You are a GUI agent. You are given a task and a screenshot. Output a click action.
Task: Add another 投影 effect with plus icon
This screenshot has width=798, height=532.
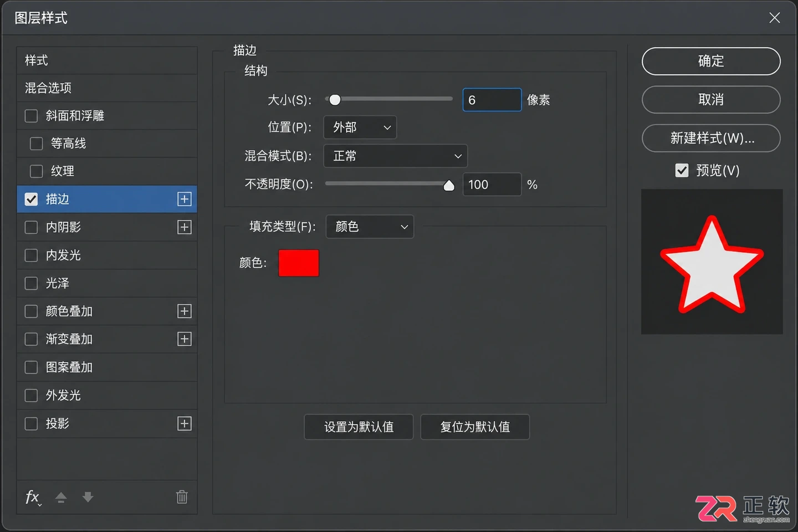point(185,423)
